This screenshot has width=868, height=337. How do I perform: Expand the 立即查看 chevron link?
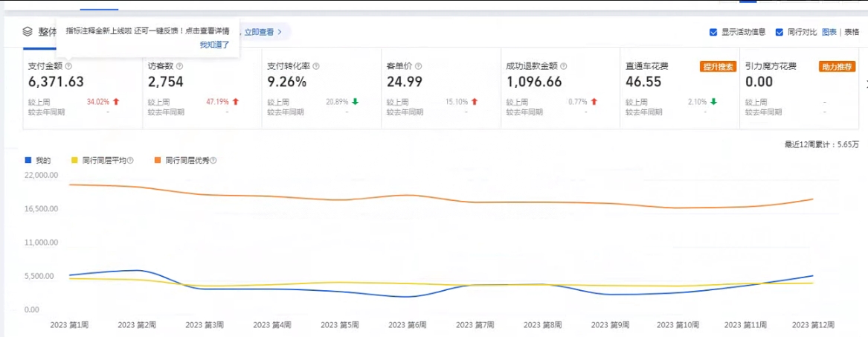coord(263,32)
